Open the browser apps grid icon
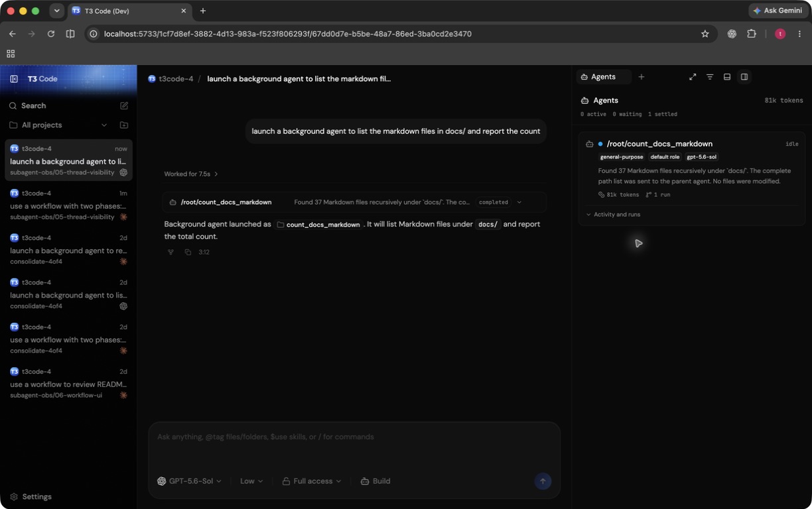This screenshot has width=812, height=509. pyautogui.click(x=11, y=54)
